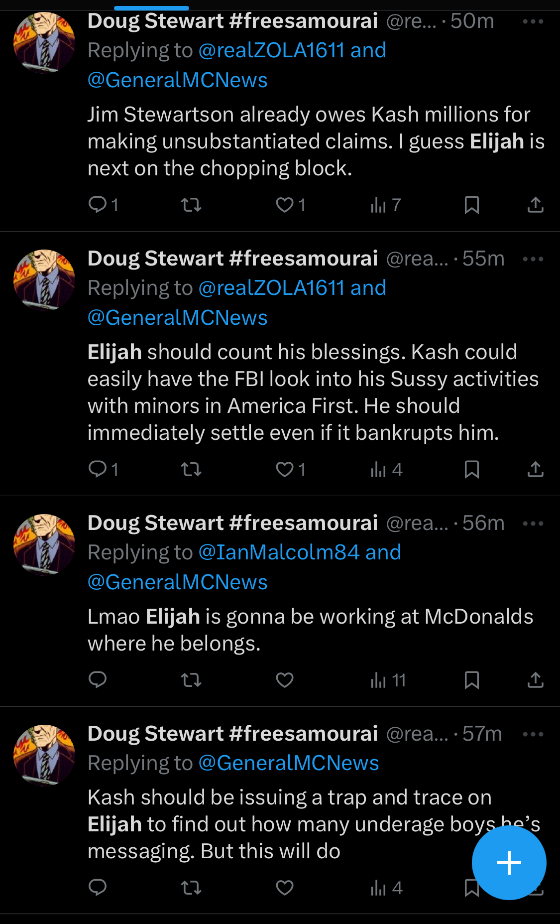Bookmark the 'chopping block' tweet
Screen dimensions: 560x924
coord(472,204)
